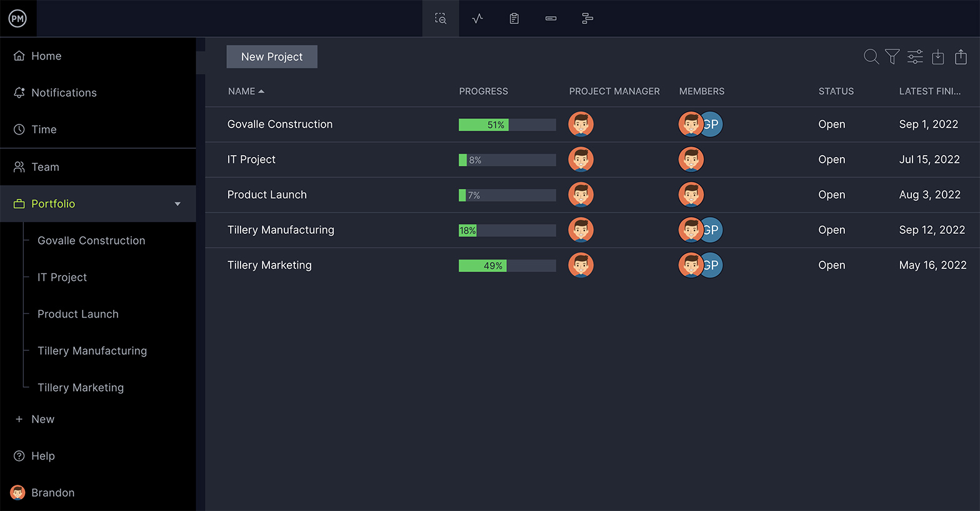Click the New Project button
Screen dimensions: 980x511
click(272, 57)
